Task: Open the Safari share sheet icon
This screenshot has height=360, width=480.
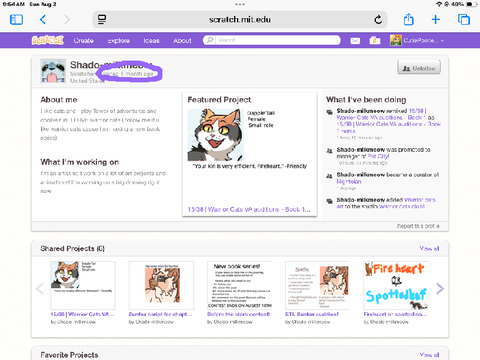Action: (x=409, y=19)
